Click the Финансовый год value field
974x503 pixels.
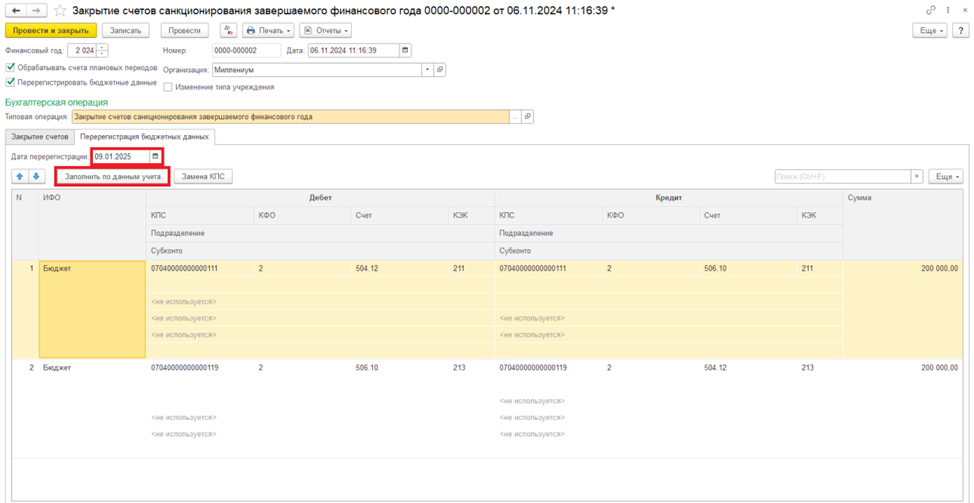point(82,50)
